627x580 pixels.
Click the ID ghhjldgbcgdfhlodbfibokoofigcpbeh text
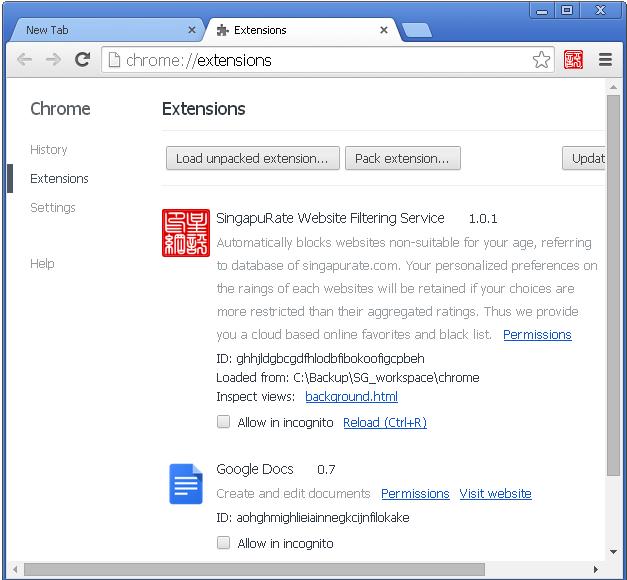(x=320, y=358)
